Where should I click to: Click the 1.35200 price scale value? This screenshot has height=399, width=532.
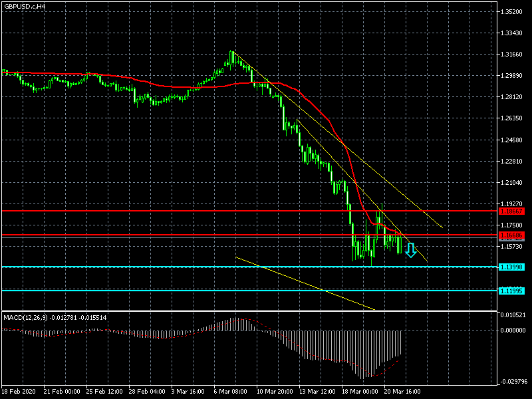pyautogui.click(x=513, y=12)
